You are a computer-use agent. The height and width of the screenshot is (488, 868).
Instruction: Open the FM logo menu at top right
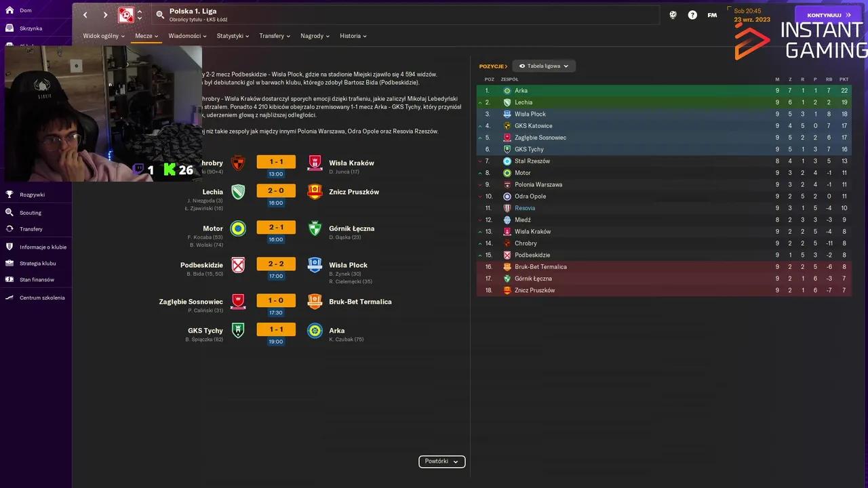[712, 14]
